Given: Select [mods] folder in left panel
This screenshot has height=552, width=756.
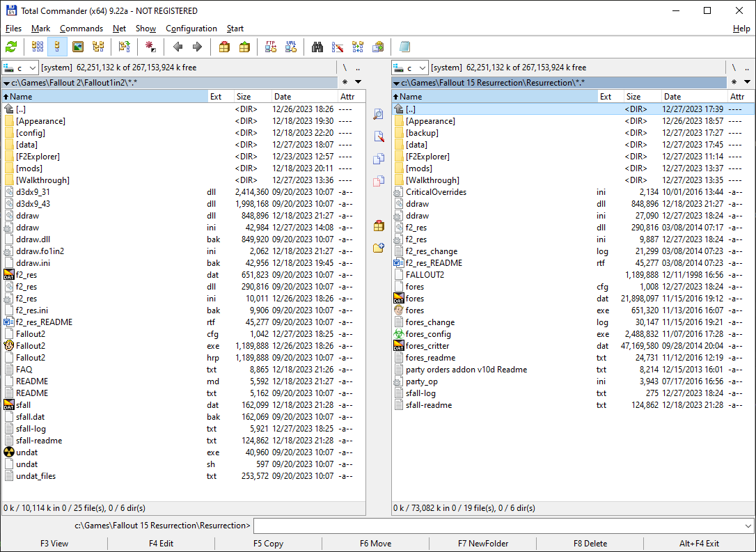Looking at the screenshot, I should coord(183,168).
